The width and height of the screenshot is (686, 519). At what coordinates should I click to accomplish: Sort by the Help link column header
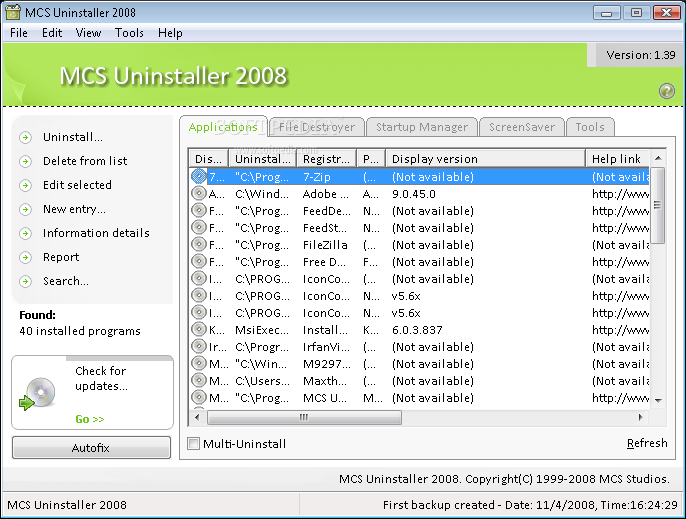(618, 159)
